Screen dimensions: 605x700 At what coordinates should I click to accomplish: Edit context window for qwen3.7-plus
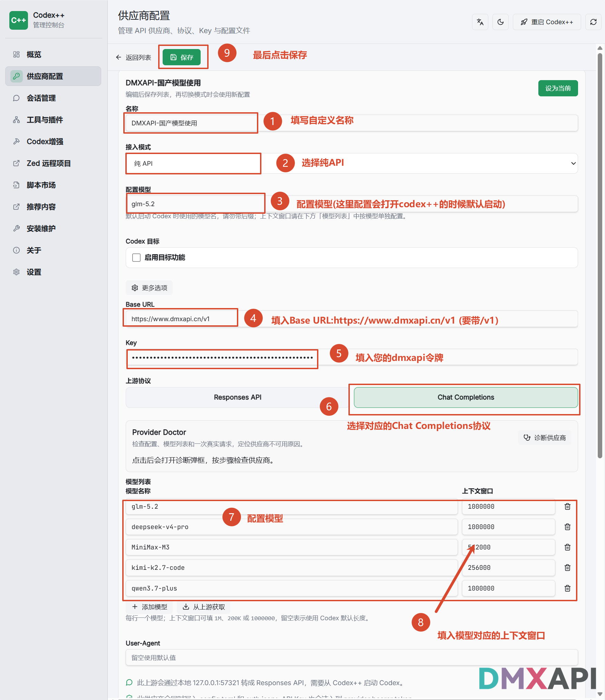coord(509,588)
